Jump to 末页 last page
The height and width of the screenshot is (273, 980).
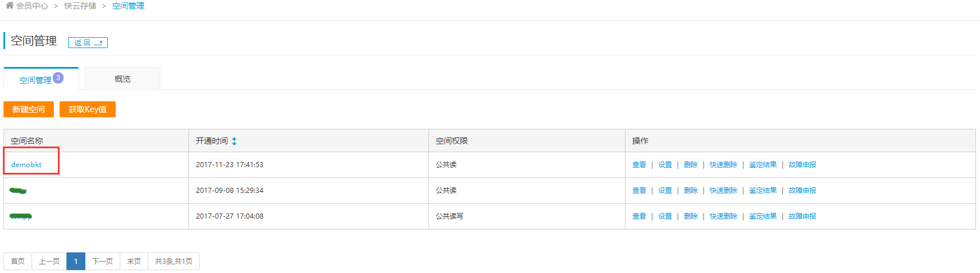[x=134, y=261]
